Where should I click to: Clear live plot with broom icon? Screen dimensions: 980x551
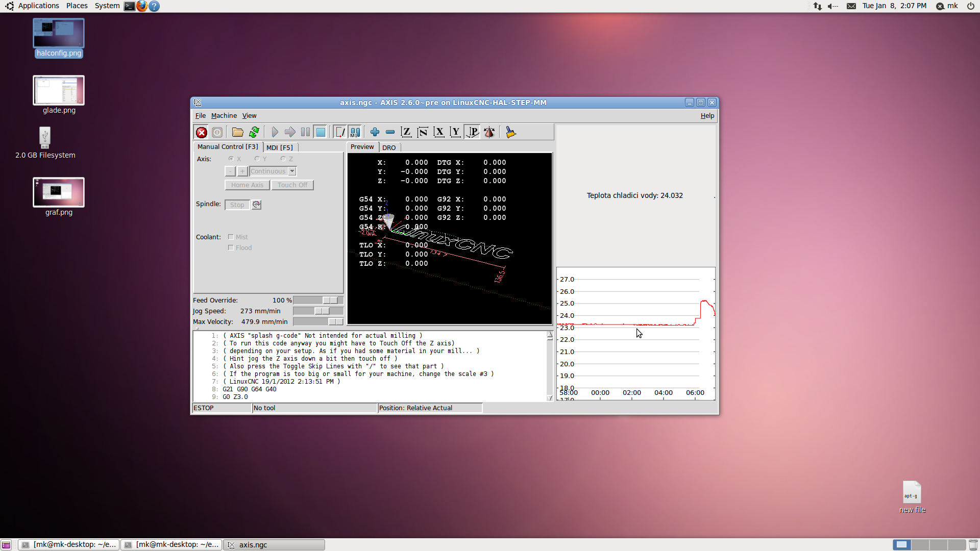(510, 133)
